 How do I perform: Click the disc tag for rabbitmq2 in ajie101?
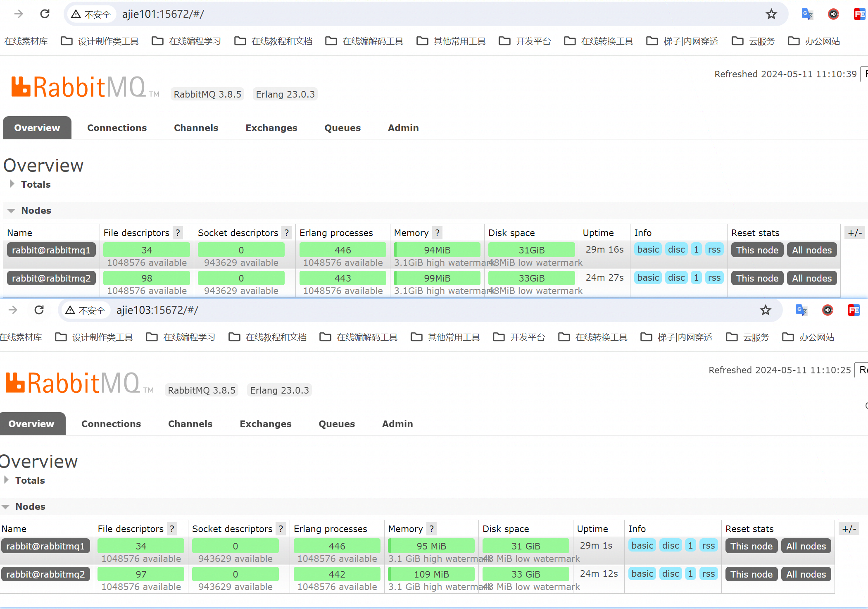coord(676,277)
